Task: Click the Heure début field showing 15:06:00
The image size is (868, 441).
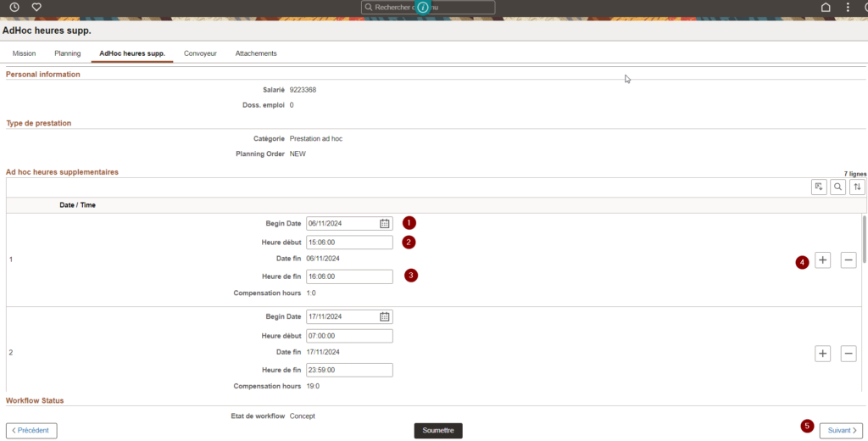Action: click(349, 243)
